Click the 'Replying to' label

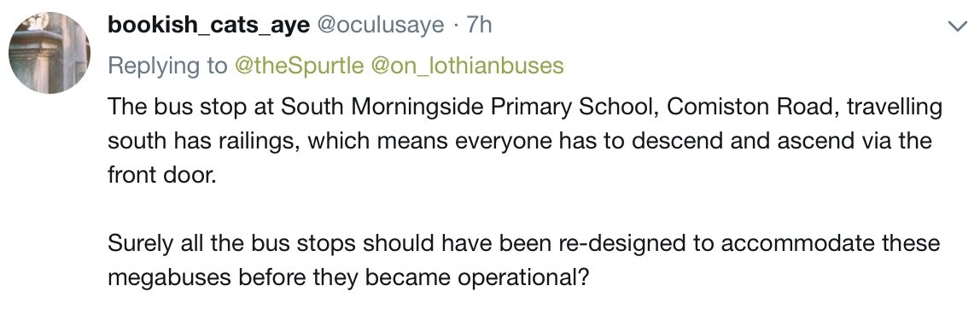tap(167, 67)
